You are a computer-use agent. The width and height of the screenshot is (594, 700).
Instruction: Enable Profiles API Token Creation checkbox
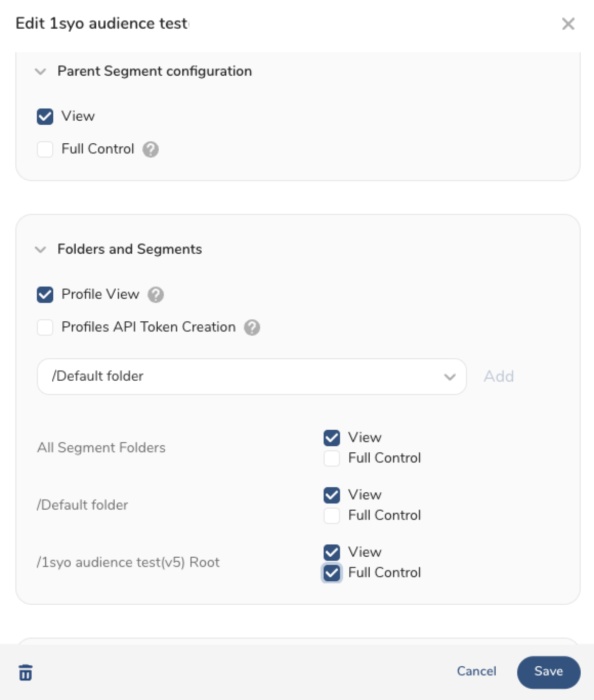[x=45, y=327]
